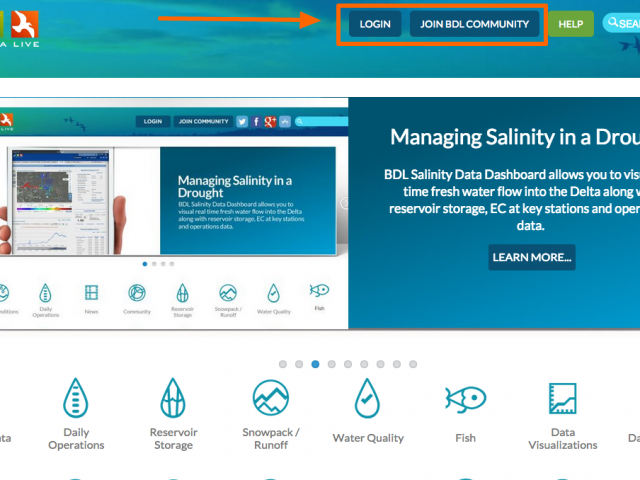This screenshot has height=480, width=640.
Task: Click LOGIN button inside slide preview image
Action: pos(153,121)
